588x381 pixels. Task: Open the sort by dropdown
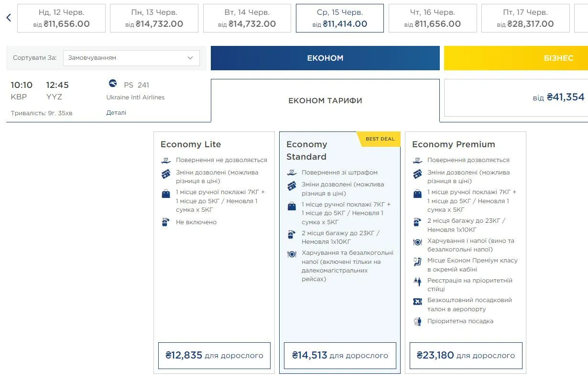[131, 58]
